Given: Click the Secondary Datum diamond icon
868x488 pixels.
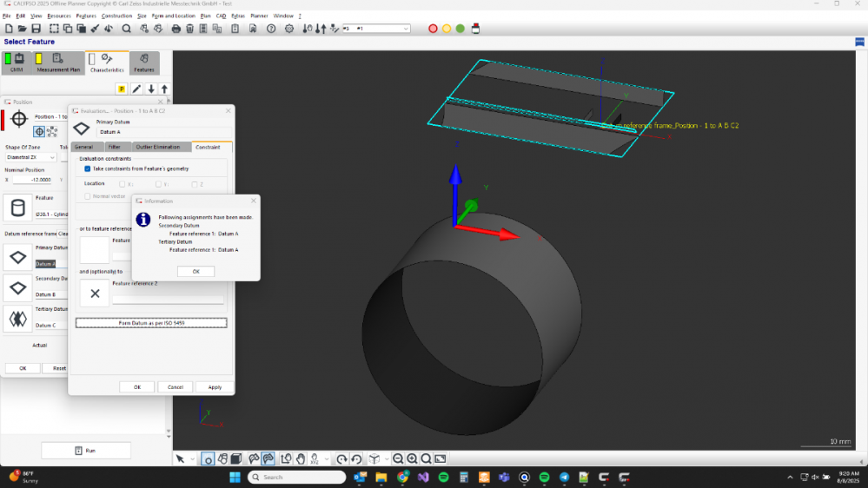Looking at the screenshot, I should (x=17, y=287).
